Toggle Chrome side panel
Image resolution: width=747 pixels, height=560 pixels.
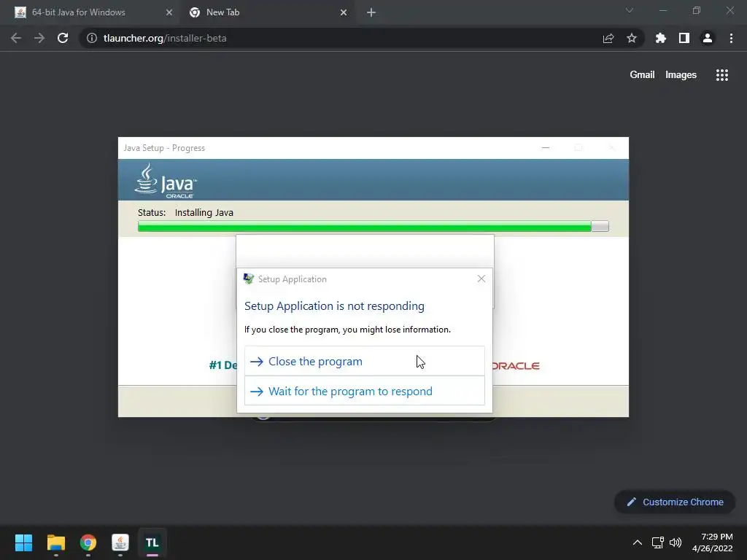[684, 38]
